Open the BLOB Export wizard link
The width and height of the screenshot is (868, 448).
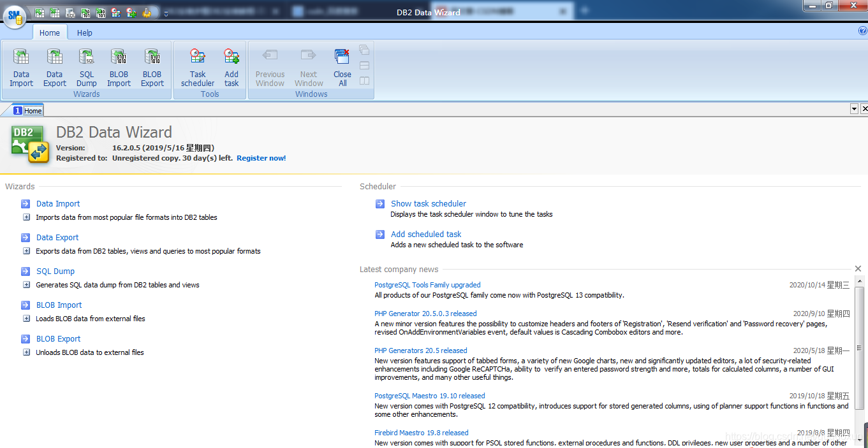tap(59, 339)
